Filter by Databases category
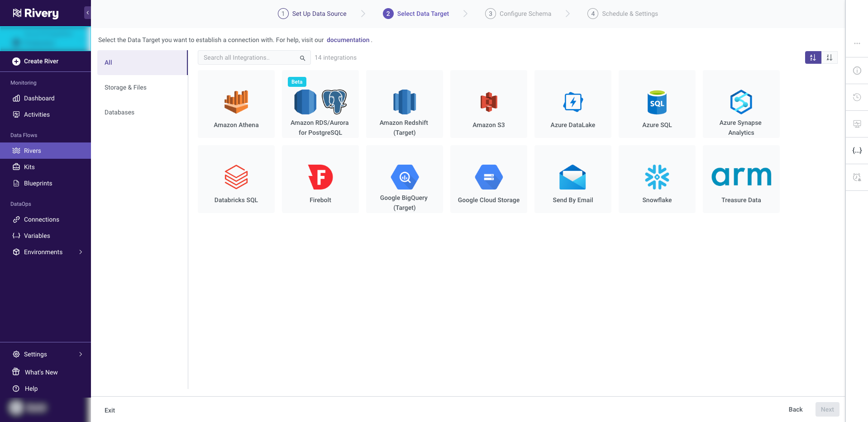This screenshot has width=868, height=422. click(142, 112)
